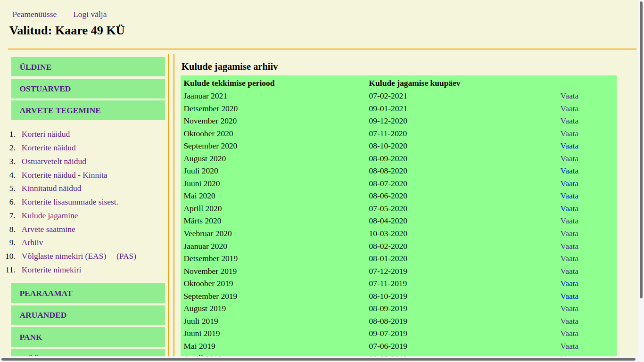Go to Ostuarvetelt näidud
Viewport: 644px width, 362px height.
point(54,161)
